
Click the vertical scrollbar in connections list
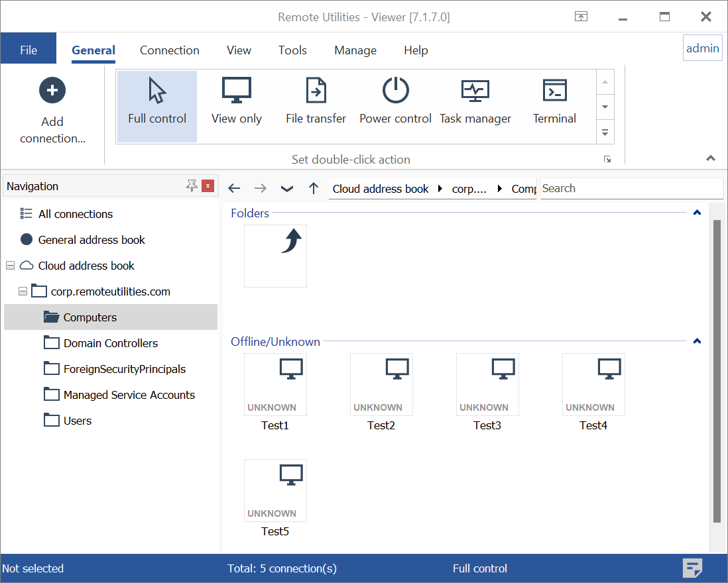click(717, 371)
